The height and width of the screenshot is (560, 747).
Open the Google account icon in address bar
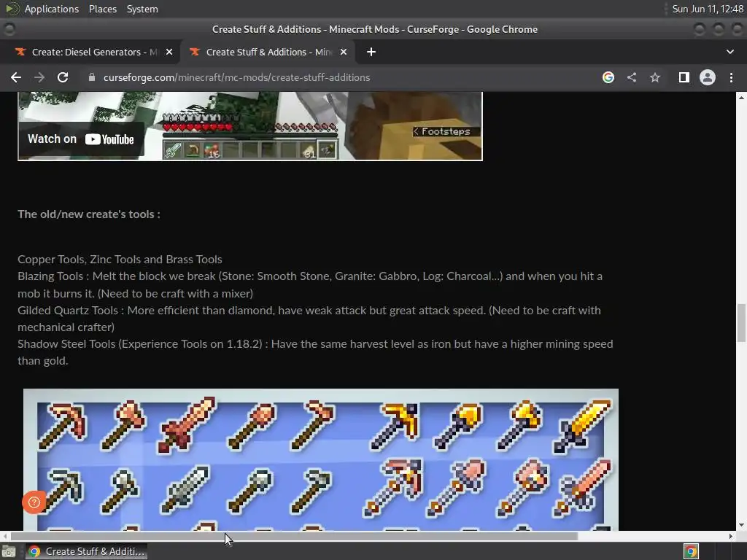[608, 77]
